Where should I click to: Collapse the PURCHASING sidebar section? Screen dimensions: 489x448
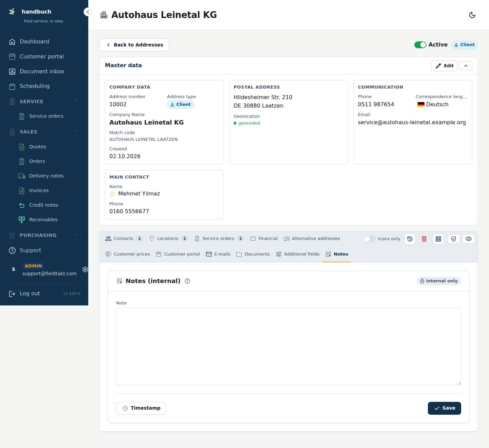tap(76, 235)
